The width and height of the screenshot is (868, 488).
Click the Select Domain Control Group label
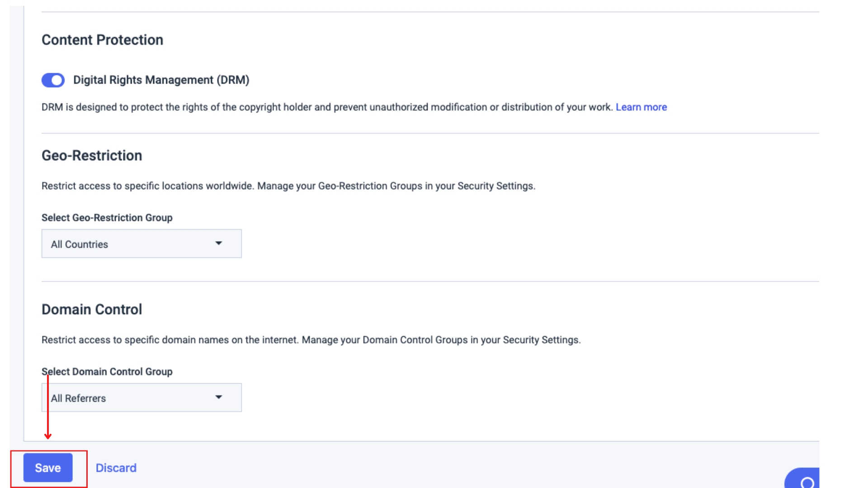[x=107, y=371]
